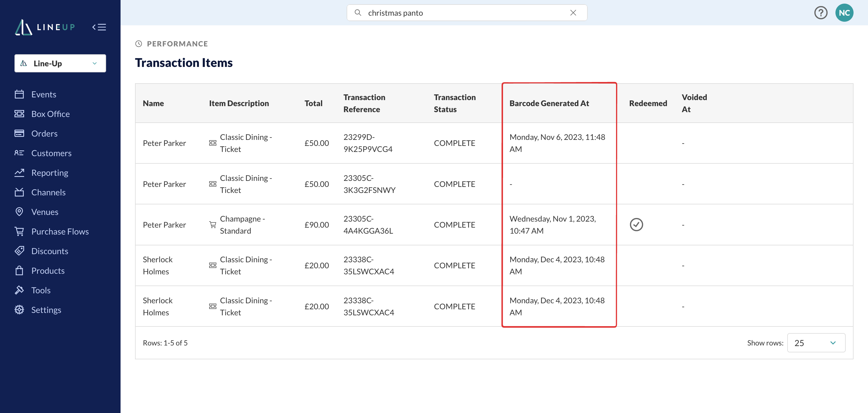
Task: Collapse the sidebar with the menu icon
Action: 99,27
